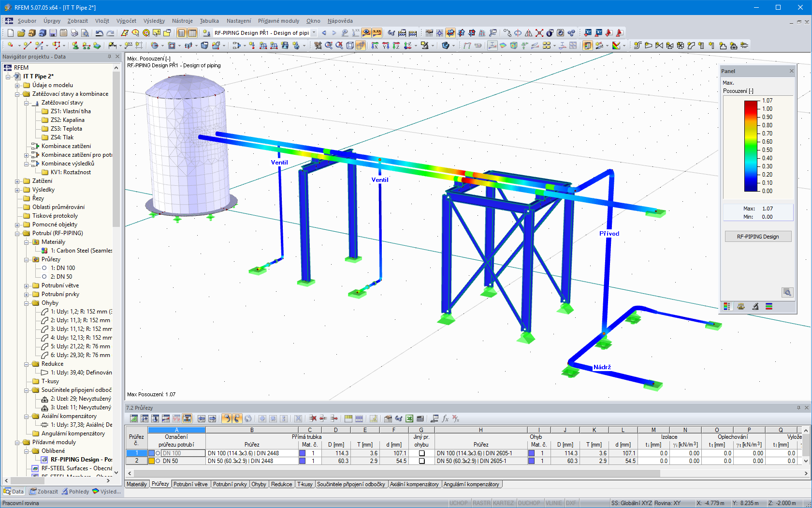Click the calculator icon in table toolbar
Screen dimensions: 812x508
(420, 418)
